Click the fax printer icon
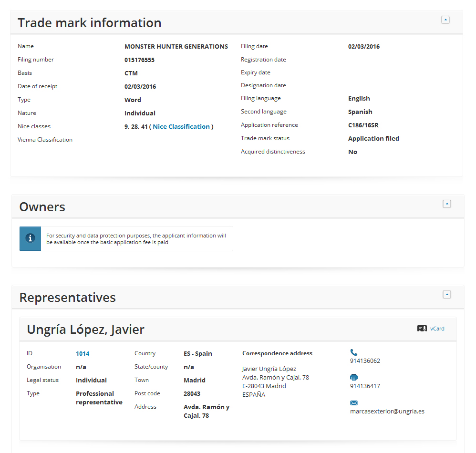This screenshot has width=476, height=453. [353, 378]
